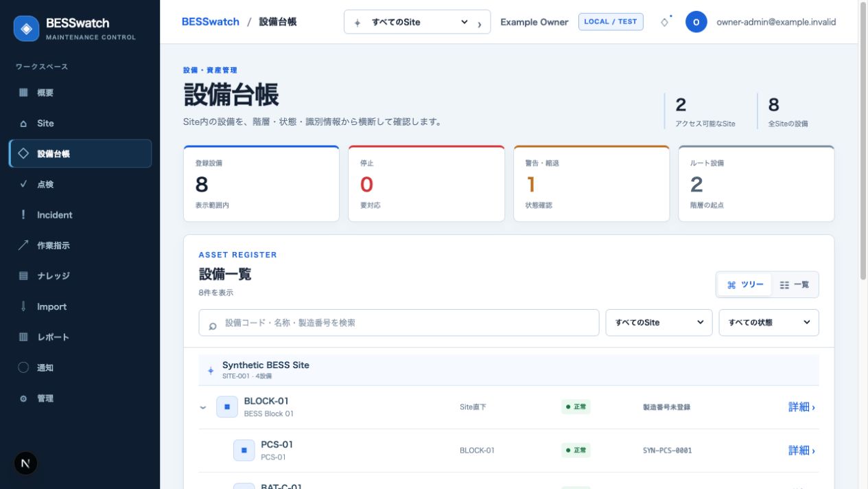Viewport: 868px width, 489px height.
Task: Click the page vertical scrollbar
Action: [863, 141]
